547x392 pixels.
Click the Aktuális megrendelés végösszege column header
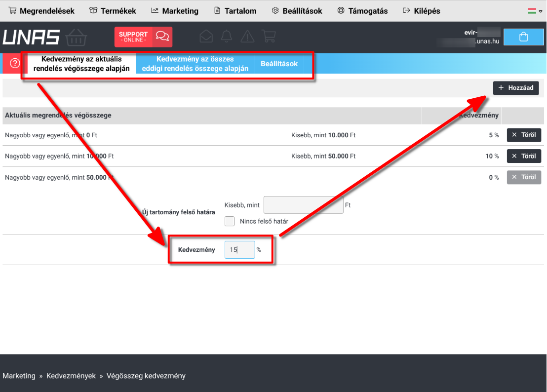[x=58, y=116]
